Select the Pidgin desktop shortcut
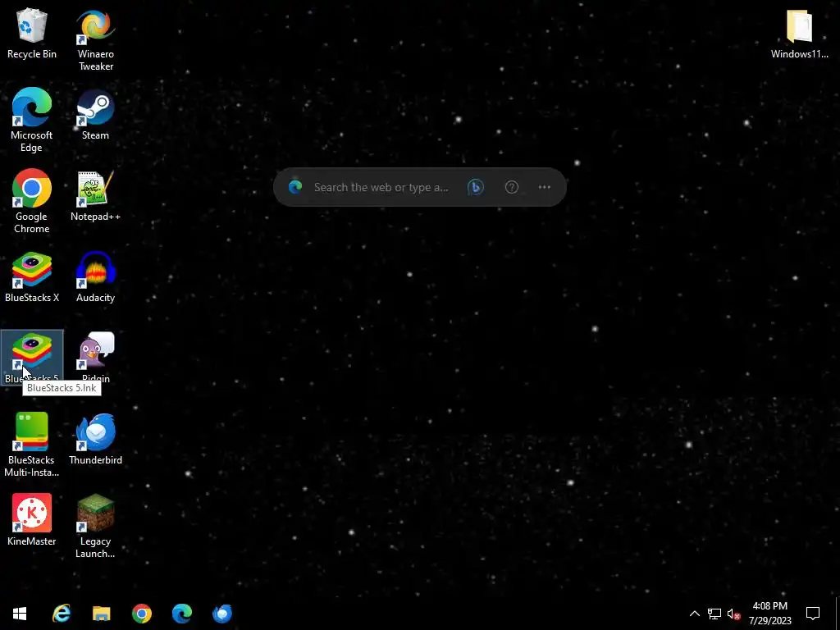The height and width of the screenshot is (630, 840). [95, 358]
